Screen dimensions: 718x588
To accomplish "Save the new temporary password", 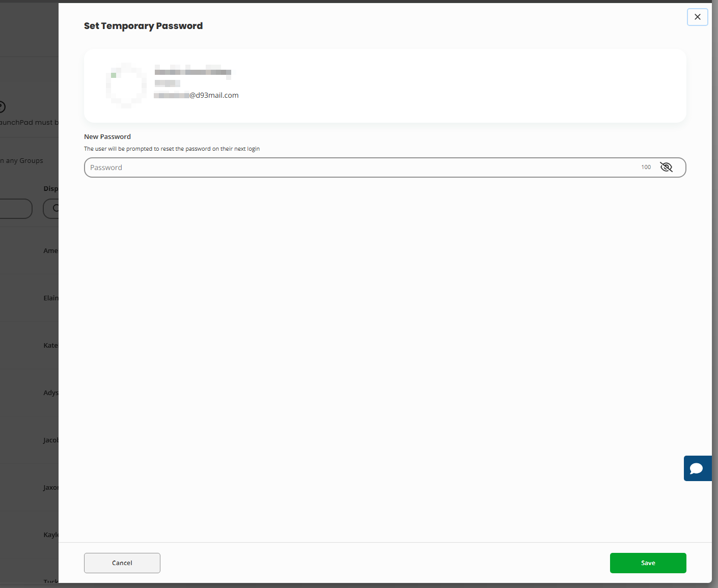I will pos(648,563).
